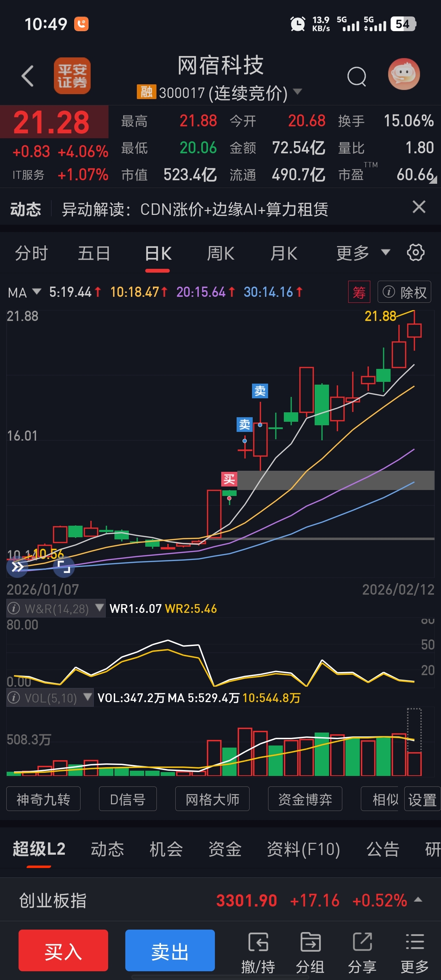Tap the 买 buy marker on chart
Screen dimensions: 441x980
[229, 479]
